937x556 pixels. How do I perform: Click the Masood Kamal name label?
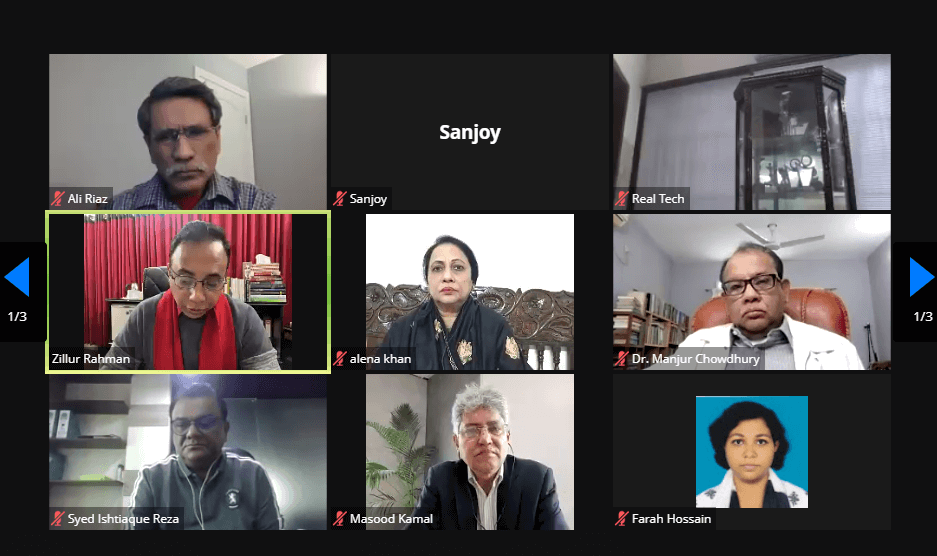391,519
